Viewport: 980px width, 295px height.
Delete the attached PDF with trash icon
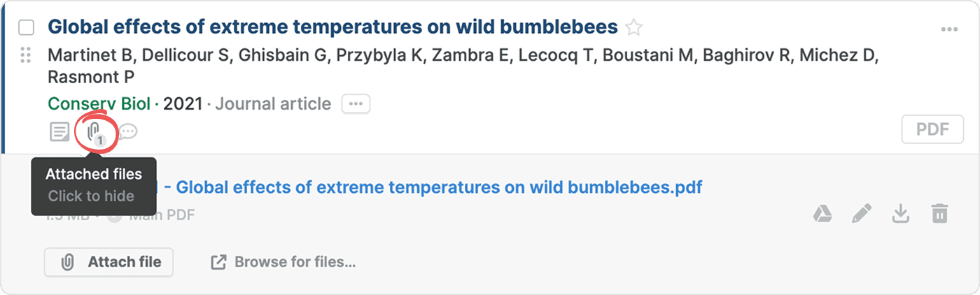click(x=939, y=214)
